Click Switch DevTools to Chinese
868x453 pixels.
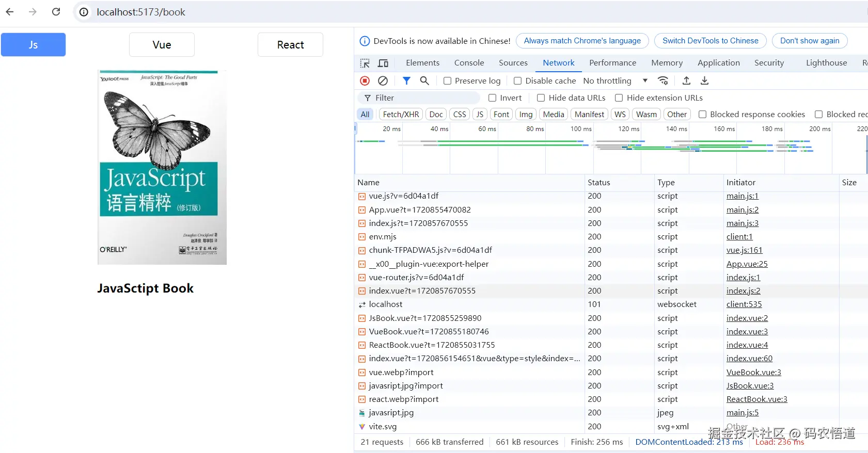click(x=711, y=41)
